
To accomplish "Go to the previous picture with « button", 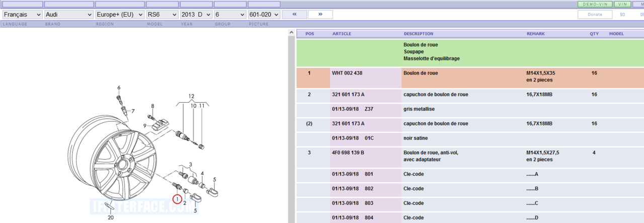I will coord(294,15).
